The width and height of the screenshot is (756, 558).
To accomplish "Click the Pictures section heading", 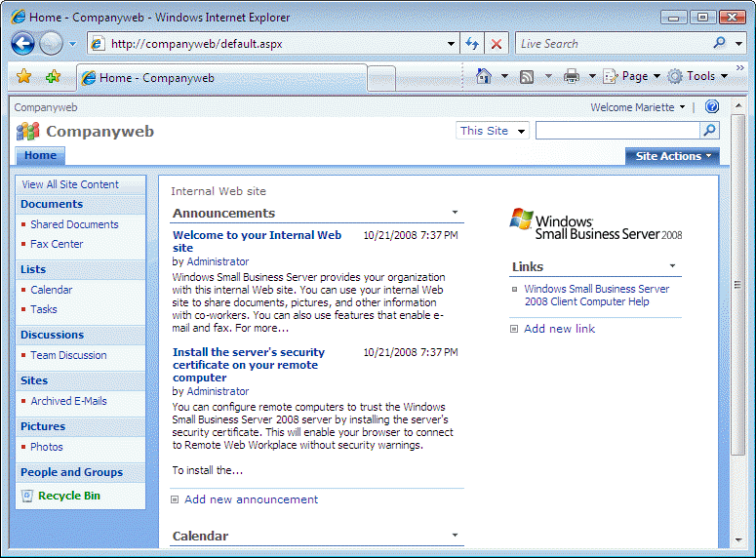I will coord(42,426).
